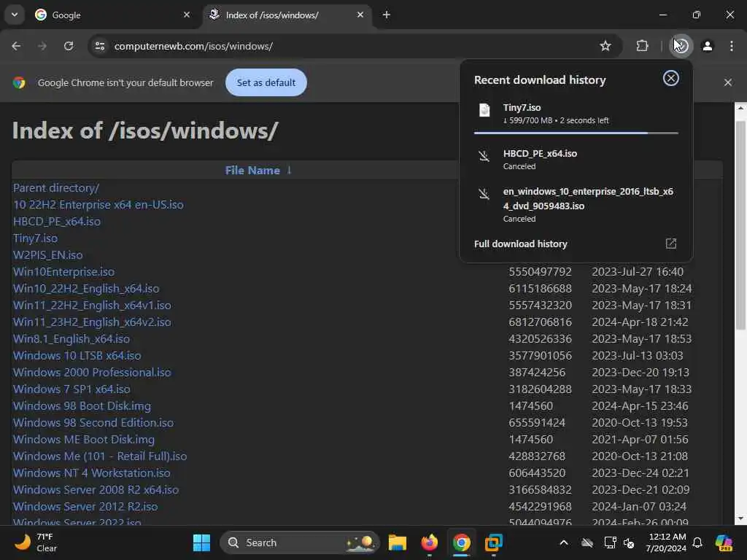Dismiss the default browser notification bar

(x=727, y=82)
